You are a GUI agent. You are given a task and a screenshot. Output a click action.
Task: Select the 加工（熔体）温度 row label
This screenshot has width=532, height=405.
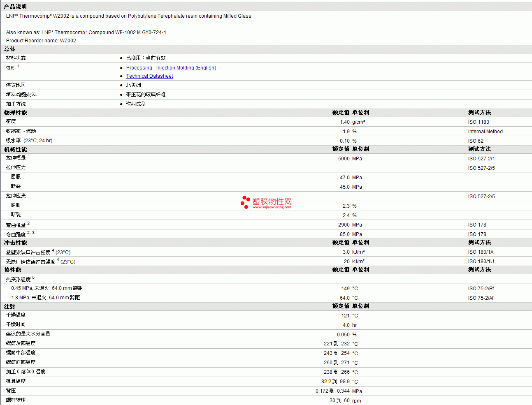26,372
